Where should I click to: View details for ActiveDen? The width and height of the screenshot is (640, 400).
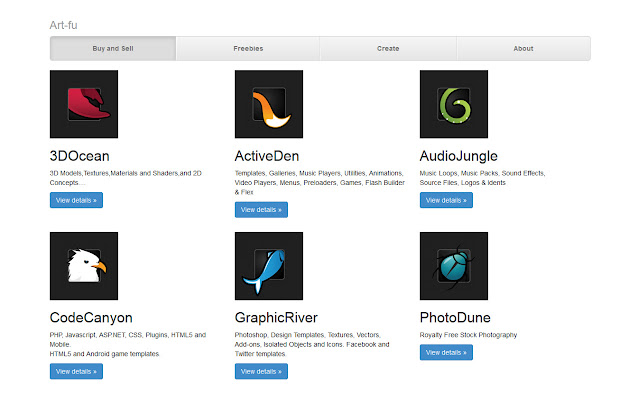pos(261,209)
